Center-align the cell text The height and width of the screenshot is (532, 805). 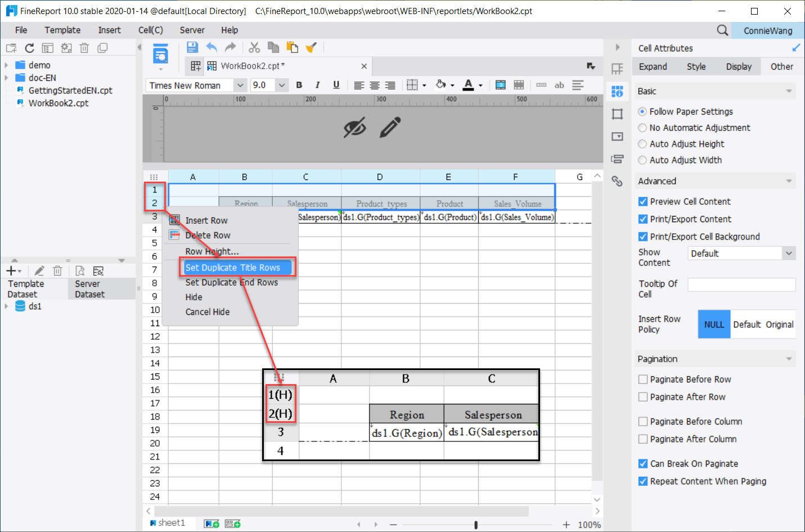pos(375,85)
